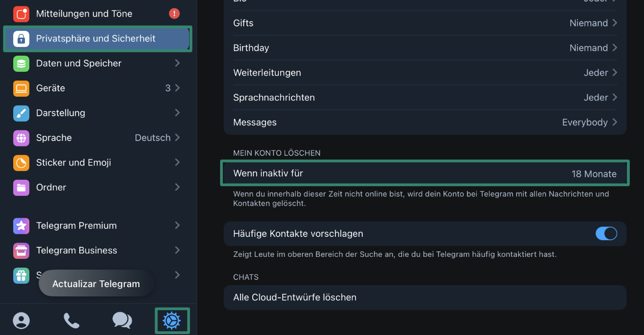Screen dimensions: 644x335
Task: Click the Actualizar Telegram button
Action: pos(96,284)
